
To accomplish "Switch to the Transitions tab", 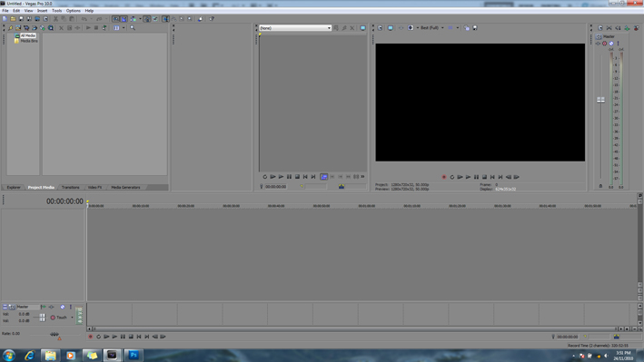I will click(70, 187).
